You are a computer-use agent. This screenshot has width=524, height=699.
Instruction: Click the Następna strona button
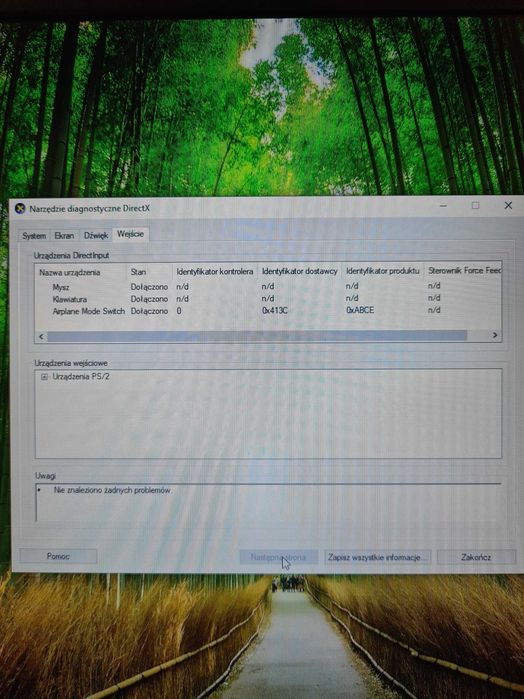[x=278, y=557]
